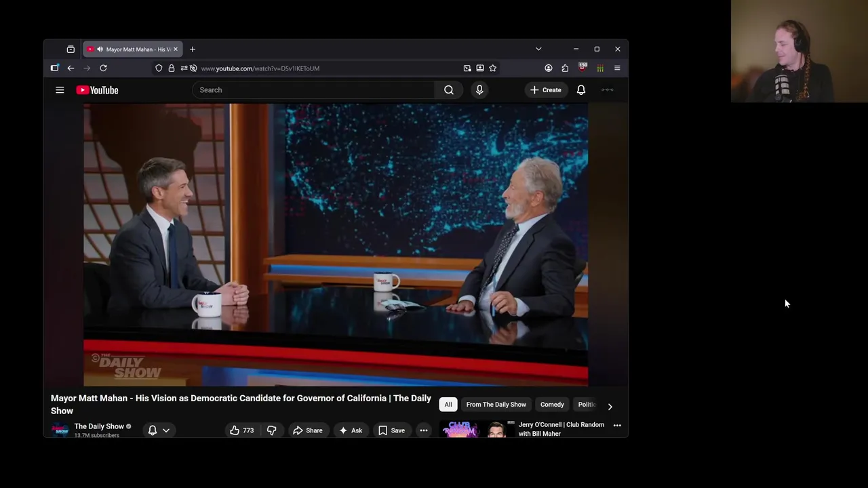View site security padlock details
The height and width of the screenshot is (488, 868).
pos(172,68)
